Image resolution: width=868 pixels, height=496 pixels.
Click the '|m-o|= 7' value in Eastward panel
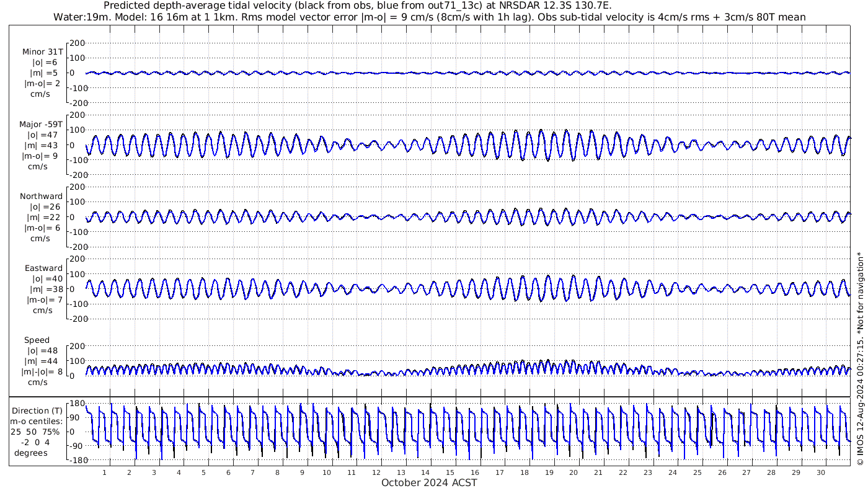(x=43, y=300)
